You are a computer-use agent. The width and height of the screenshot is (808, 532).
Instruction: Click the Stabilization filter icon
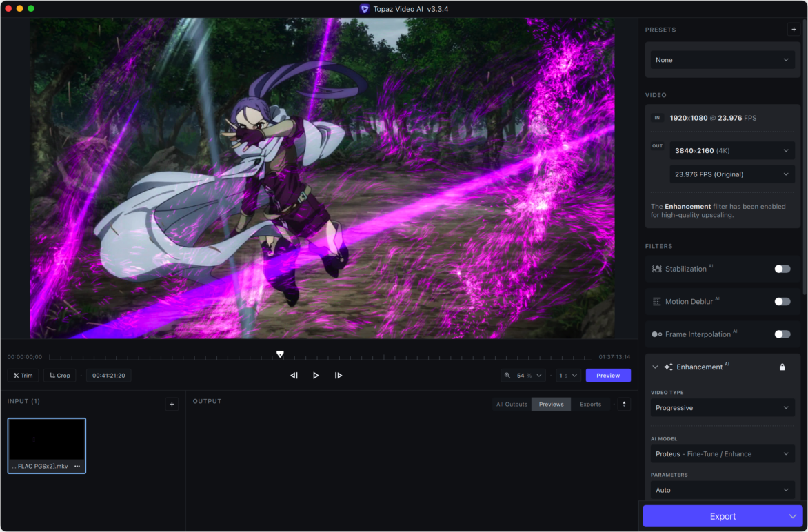pos(656,269)
